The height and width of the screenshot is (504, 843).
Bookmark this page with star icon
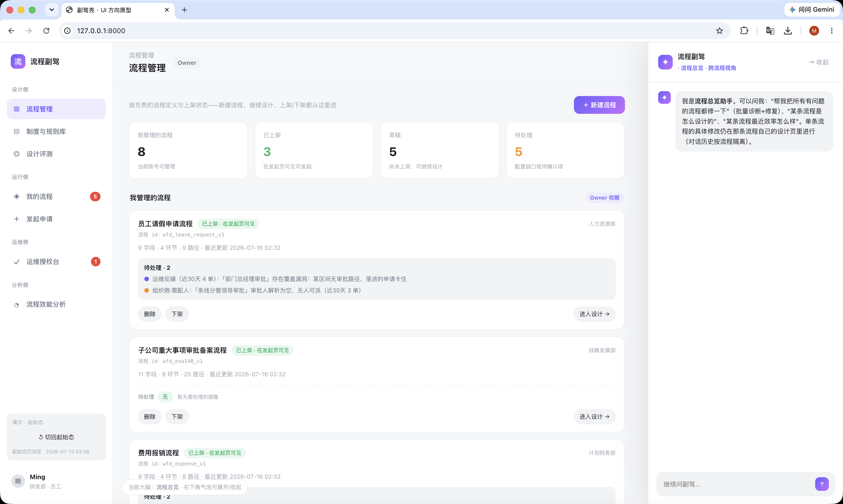719,30
